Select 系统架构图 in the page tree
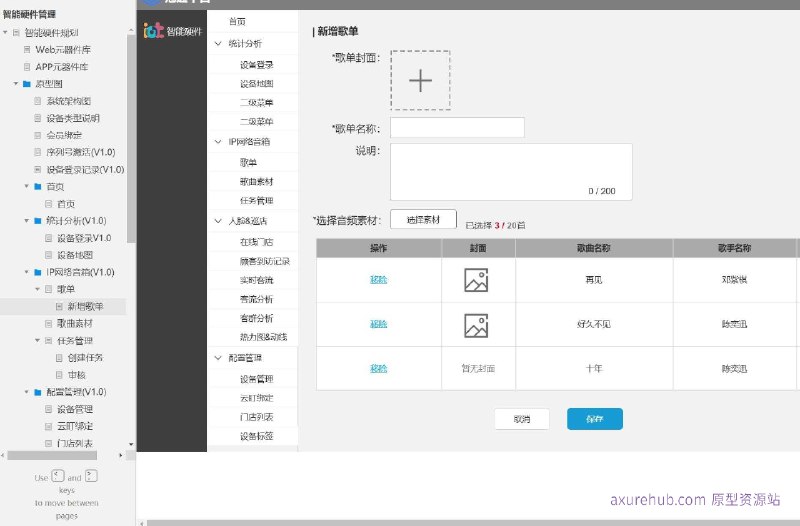Image resolution: width=800 pixels, height=526 pixels. pyautogui.click(x=69, y=101)
